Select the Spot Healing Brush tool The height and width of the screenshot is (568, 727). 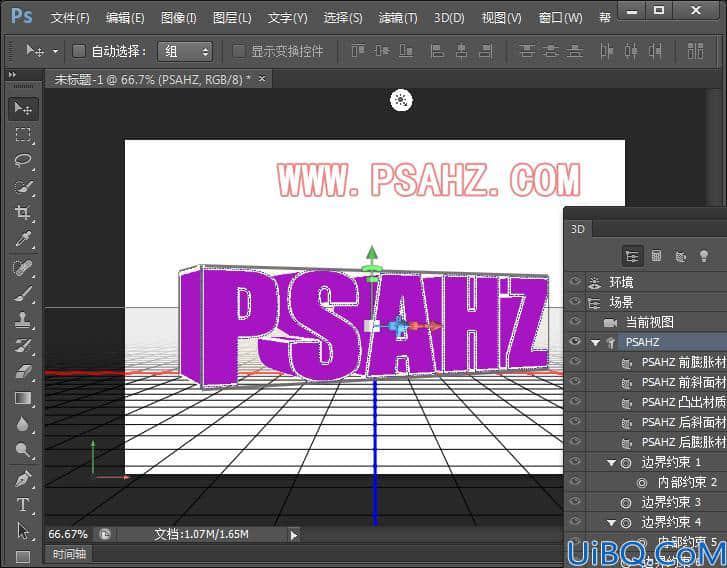point(23,268)
